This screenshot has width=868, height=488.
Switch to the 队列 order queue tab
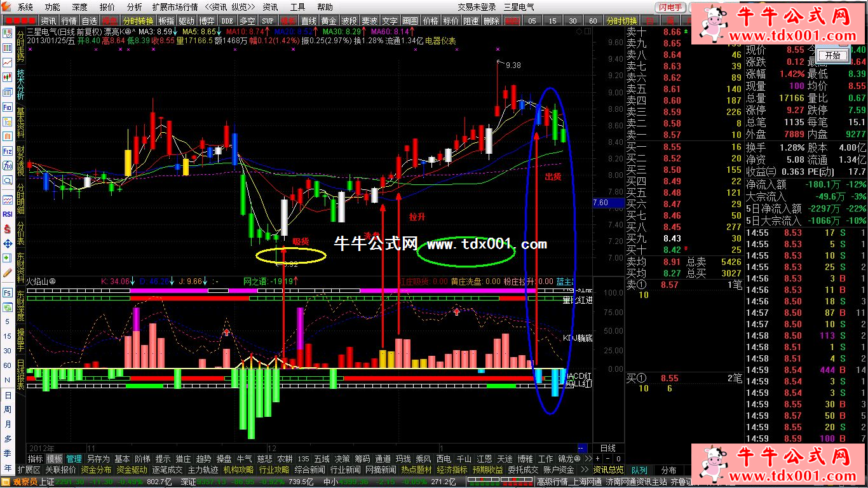click(x=639, y=470)
